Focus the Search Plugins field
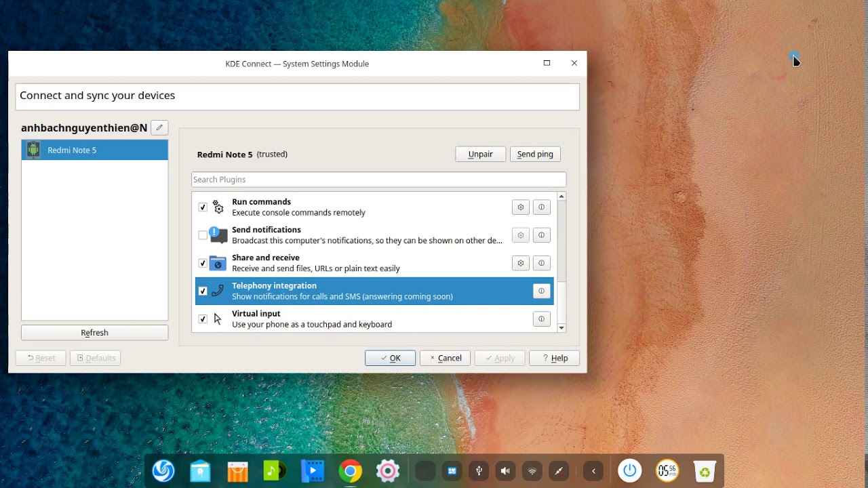 point(378,180)
